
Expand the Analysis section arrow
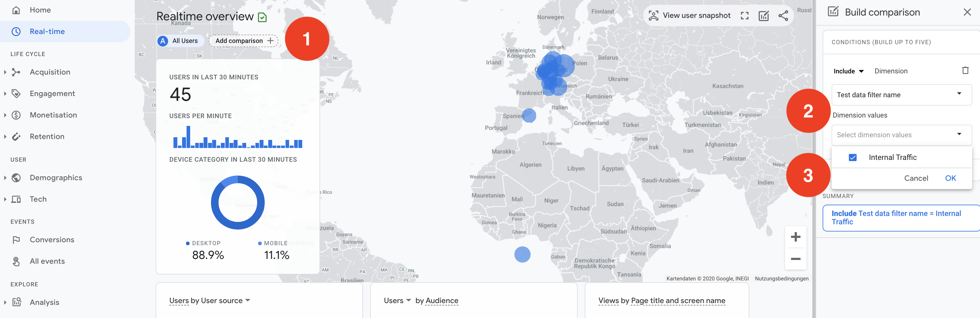5,302
